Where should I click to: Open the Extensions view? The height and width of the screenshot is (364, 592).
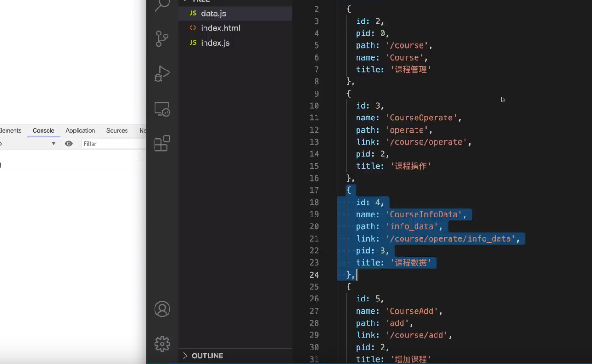point(162,143)
